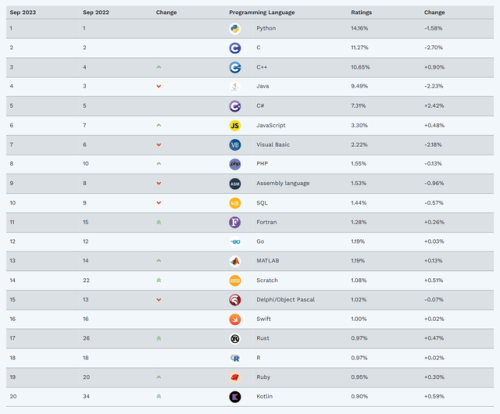
Task: Click the Python logo icon
Action: (x=235, y=29)
